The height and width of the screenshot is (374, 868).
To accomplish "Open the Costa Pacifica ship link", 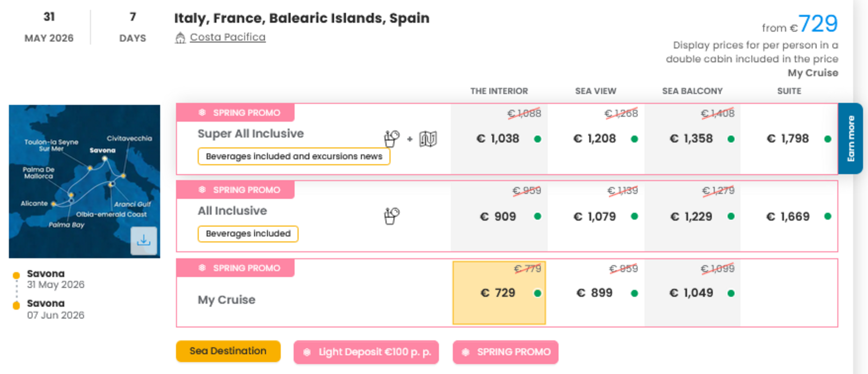I will point(227,36).
